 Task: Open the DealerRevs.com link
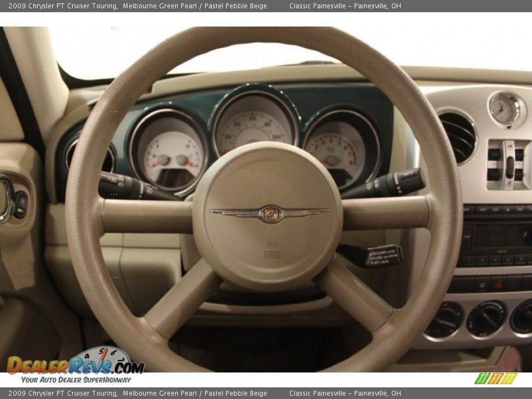72,366
